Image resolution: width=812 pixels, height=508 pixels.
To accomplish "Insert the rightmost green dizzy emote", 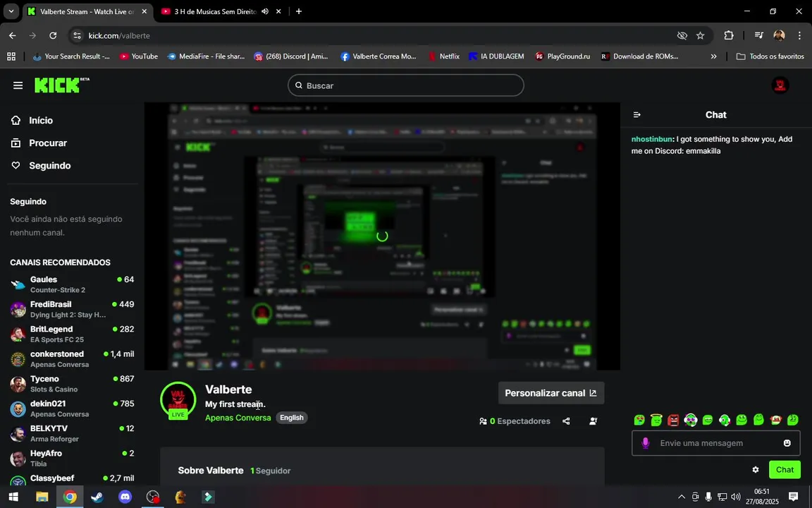I will (x=793, y=420).
